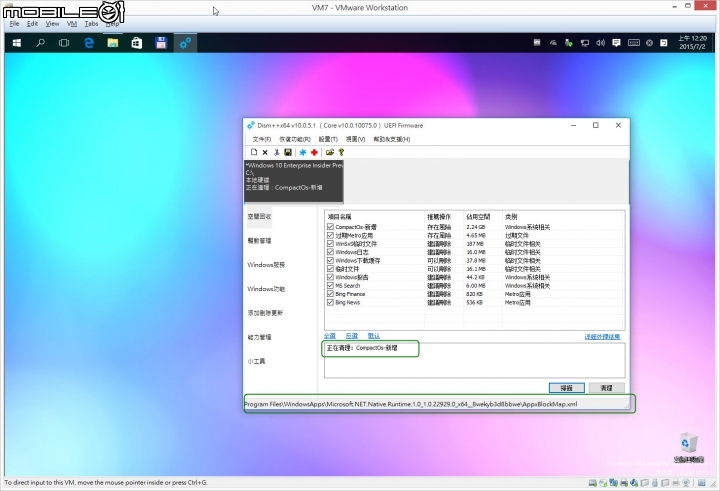This screenshot has width=720, height=491.
Task: Open the VMware Tabs menu
Action: coord(91,24)
